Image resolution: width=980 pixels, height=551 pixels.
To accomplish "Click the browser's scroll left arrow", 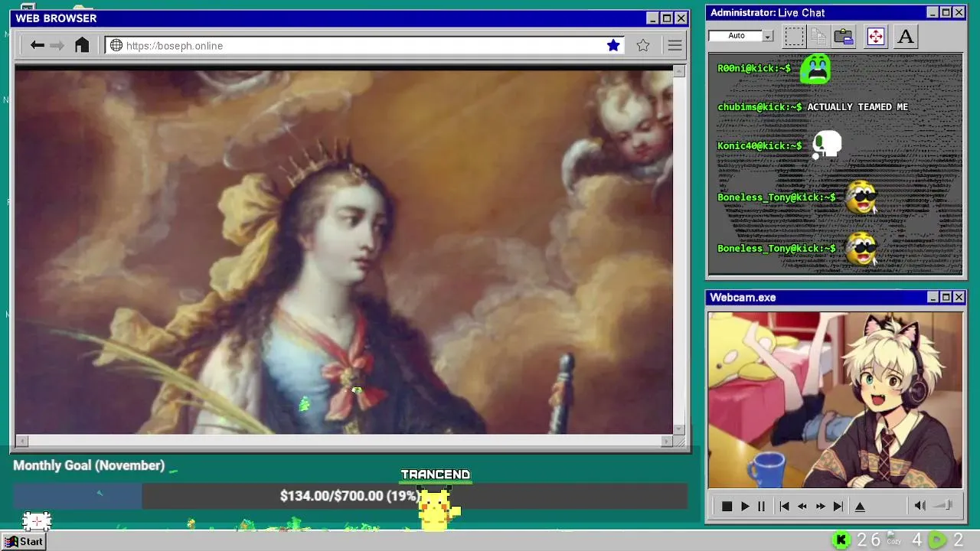I will click(21, 441).
